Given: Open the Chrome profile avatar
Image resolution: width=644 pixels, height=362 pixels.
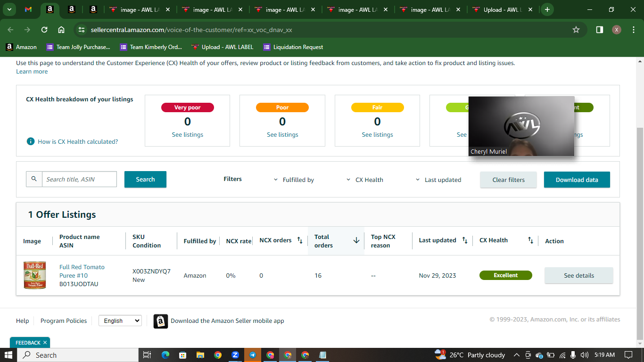Looking at the screenshot, I should (x=617, y=30).
